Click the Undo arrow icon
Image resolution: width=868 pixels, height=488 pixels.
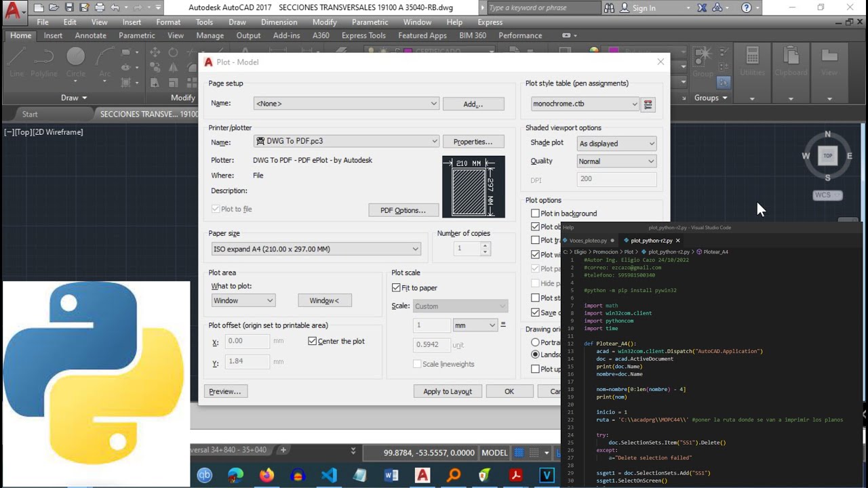[x=115, y=8]
